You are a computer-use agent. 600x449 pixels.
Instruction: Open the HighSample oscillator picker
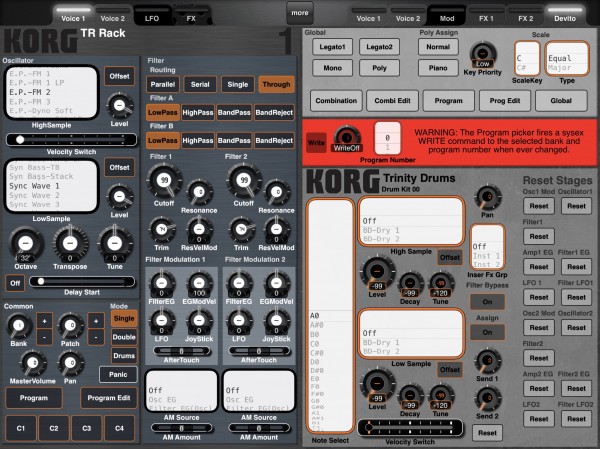(52, 92)
